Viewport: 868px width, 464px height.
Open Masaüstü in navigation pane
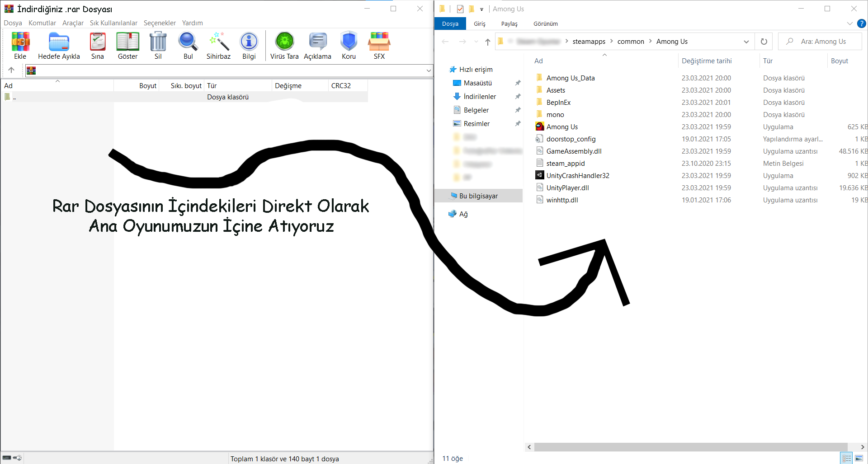478,83
